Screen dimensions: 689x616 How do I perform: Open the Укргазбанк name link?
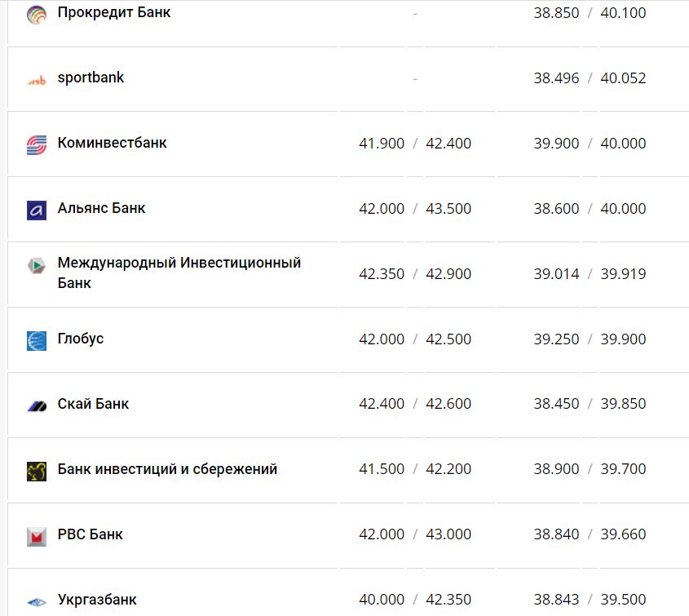[x=97, y=600]
